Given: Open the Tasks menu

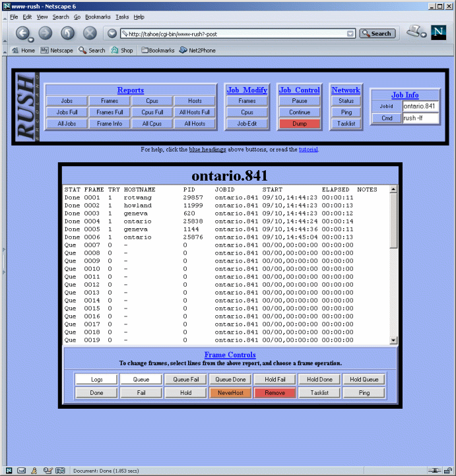Looking at the screenshot, I should tap(122, 16).
